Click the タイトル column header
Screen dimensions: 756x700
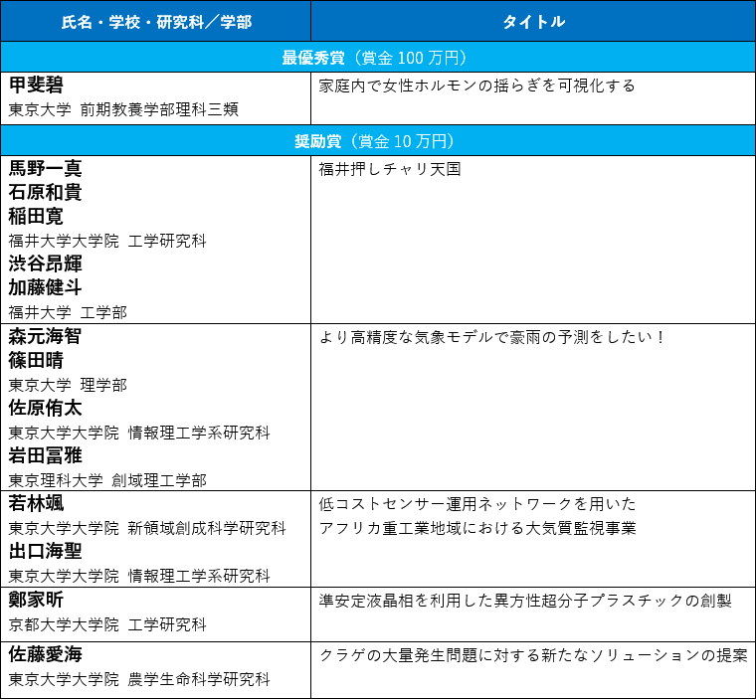click(x=532, y=21)
